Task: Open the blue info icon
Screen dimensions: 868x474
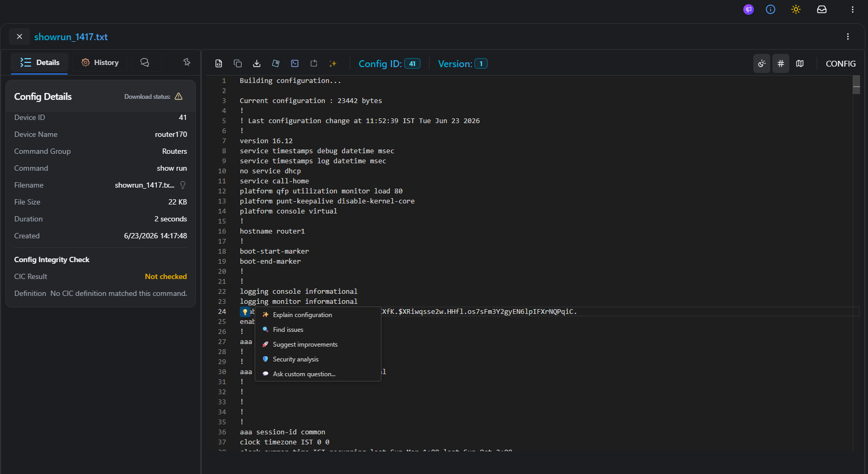Action: click(770, 10)
